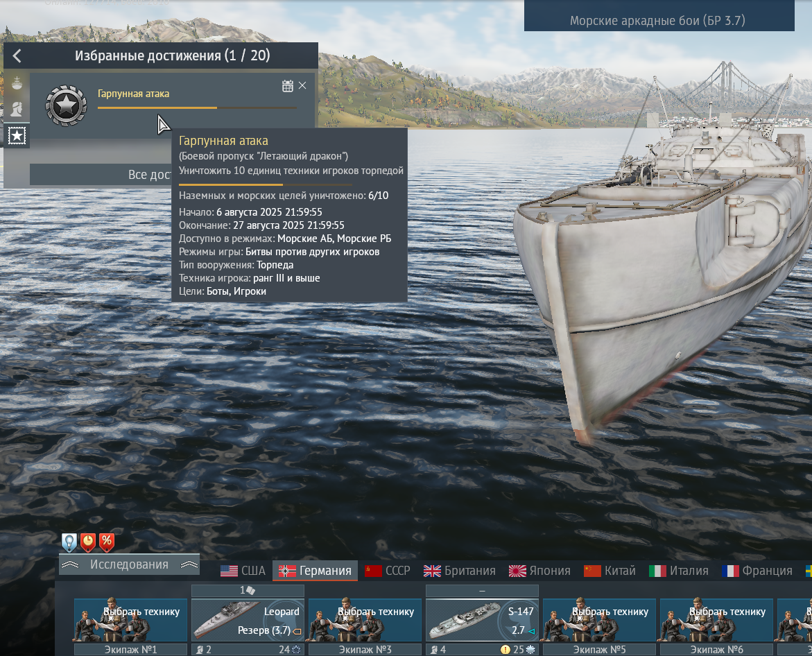Go back using the left chevron arrow
This screenshot has height=656, width=812.
coord(17,56)
